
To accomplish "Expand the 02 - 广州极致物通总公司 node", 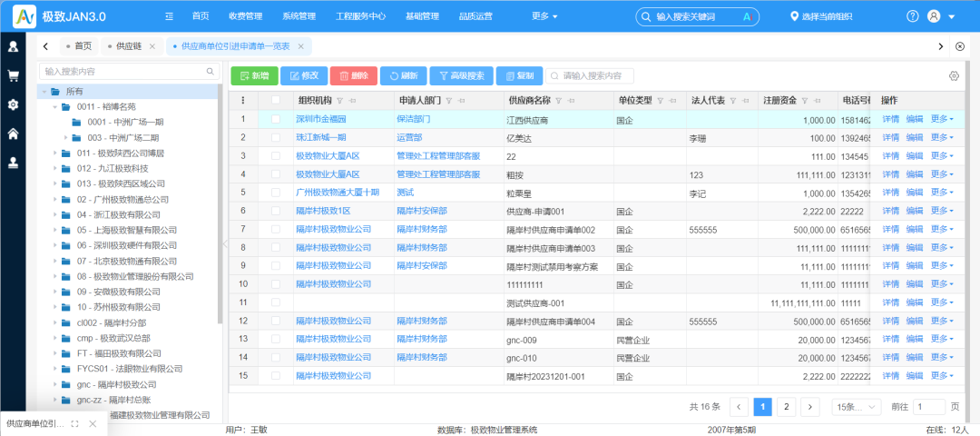I will coord(55,200).
